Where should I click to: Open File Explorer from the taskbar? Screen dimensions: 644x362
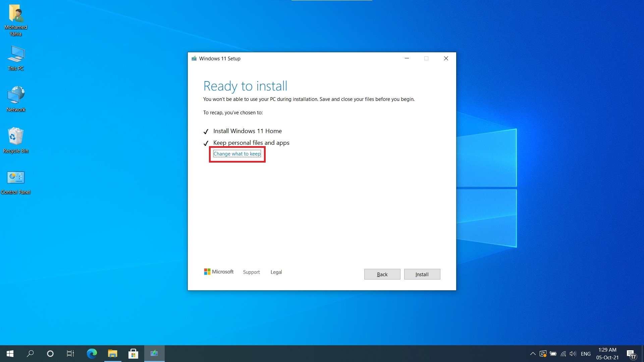click(112, 353)
